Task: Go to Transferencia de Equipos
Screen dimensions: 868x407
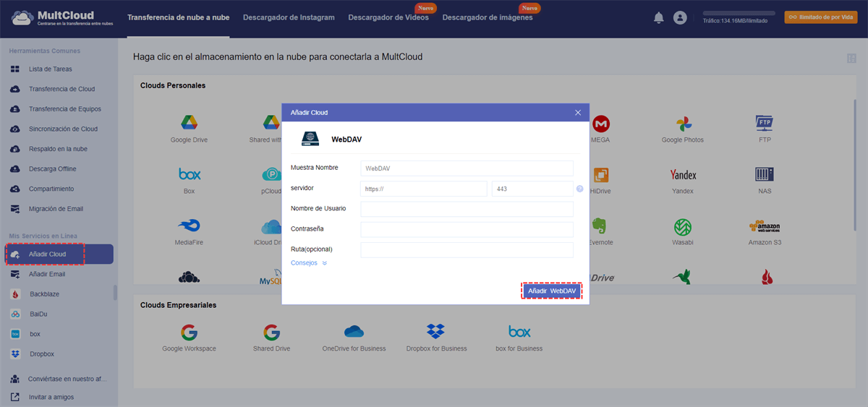Action: (58, 109)
